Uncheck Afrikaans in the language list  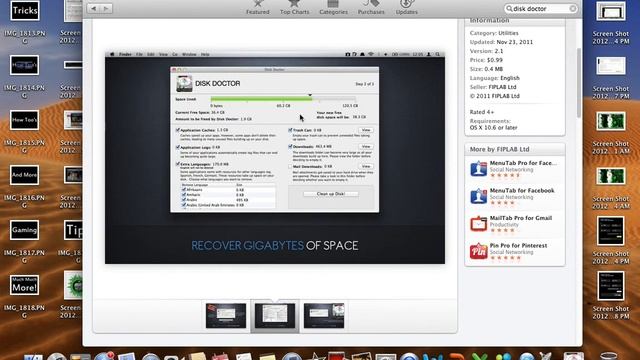184,190
